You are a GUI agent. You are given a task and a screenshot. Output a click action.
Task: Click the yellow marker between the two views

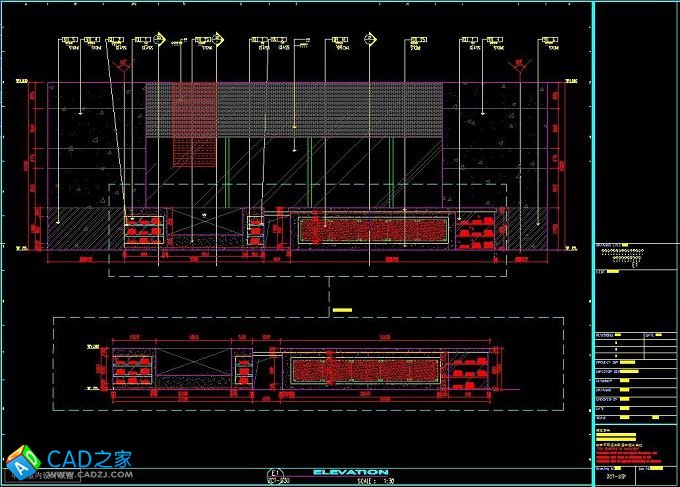(x=342, y=311)
